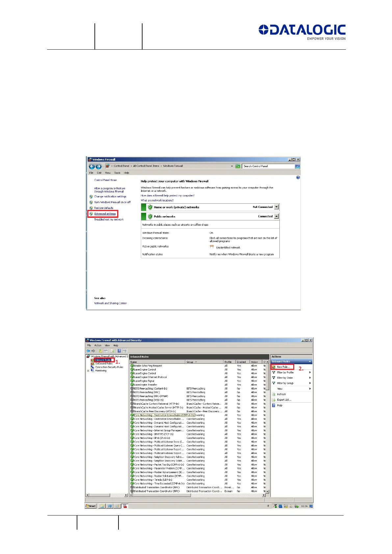Open the View submenu arrow in Actions pane
This screenshot has height=554, width=392.
[x=310, y=389]
